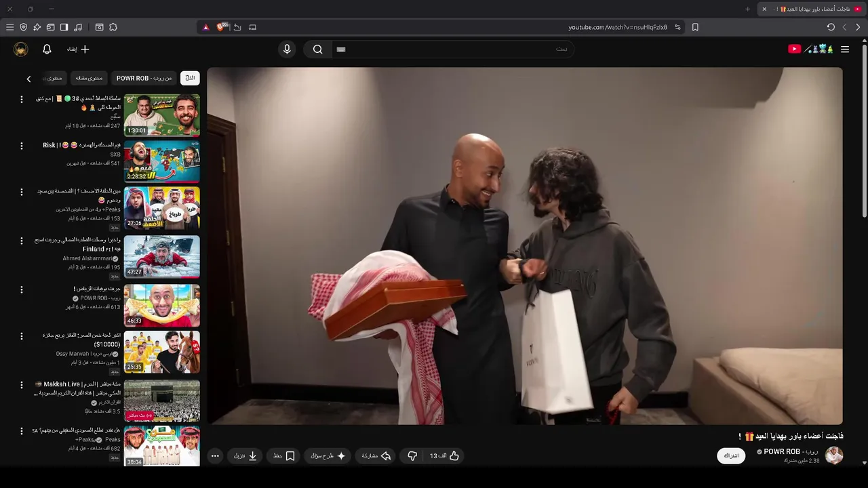Click the Ahmed Alshammari channel name

(x=87, y=258)
